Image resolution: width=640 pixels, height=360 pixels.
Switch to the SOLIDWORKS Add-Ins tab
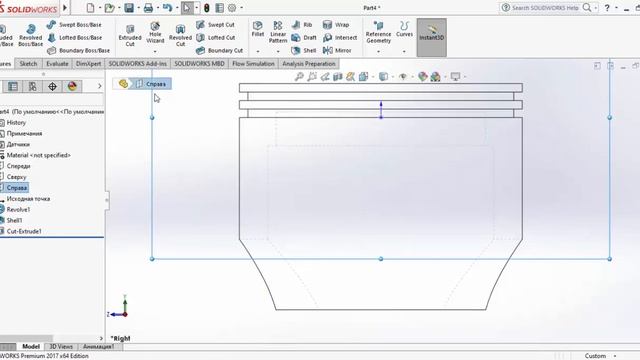138,64
